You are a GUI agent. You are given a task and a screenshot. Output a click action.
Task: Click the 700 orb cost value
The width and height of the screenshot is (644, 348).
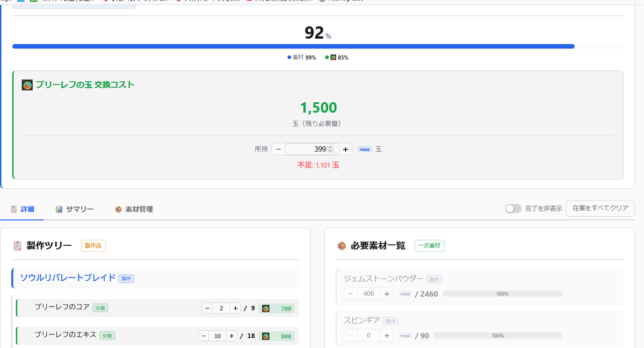point(286,309)
